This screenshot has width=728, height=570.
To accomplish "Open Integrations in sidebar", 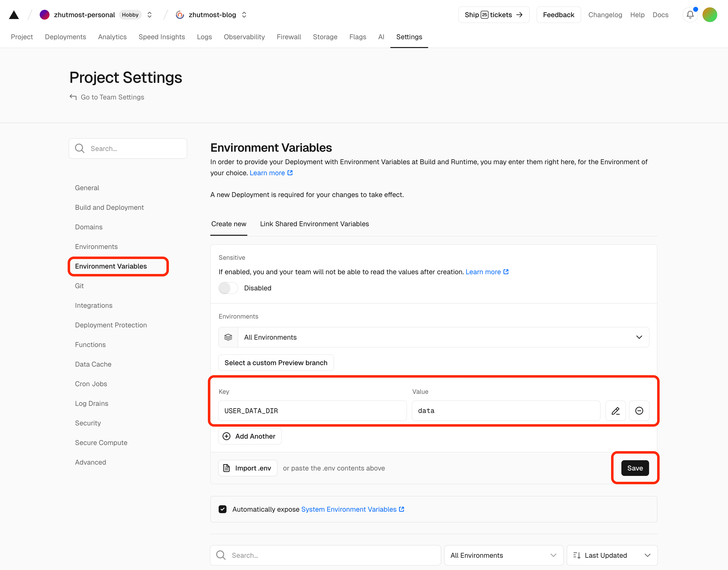I will (x=93, y=305).
